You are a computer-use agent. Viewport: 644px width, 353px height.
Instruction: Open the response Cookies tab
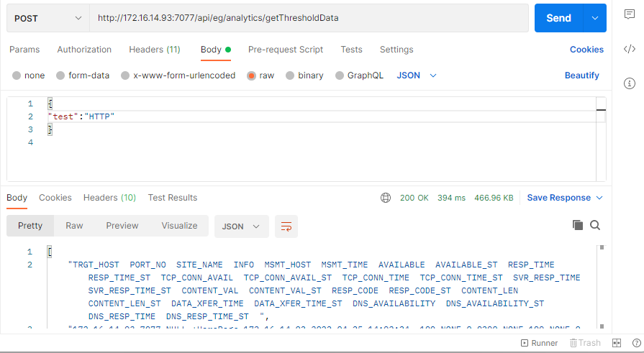(55, 198)
